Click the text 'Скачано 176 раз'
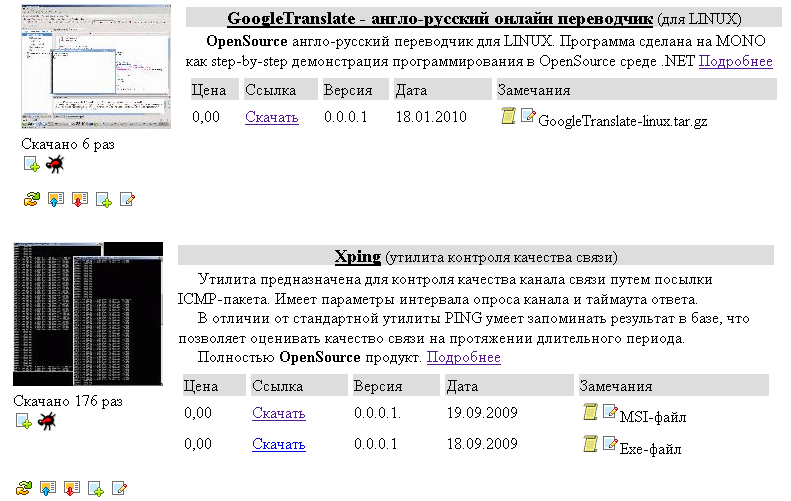The width and height of the screenshot is (791, 501). click(x=68, y=401)
